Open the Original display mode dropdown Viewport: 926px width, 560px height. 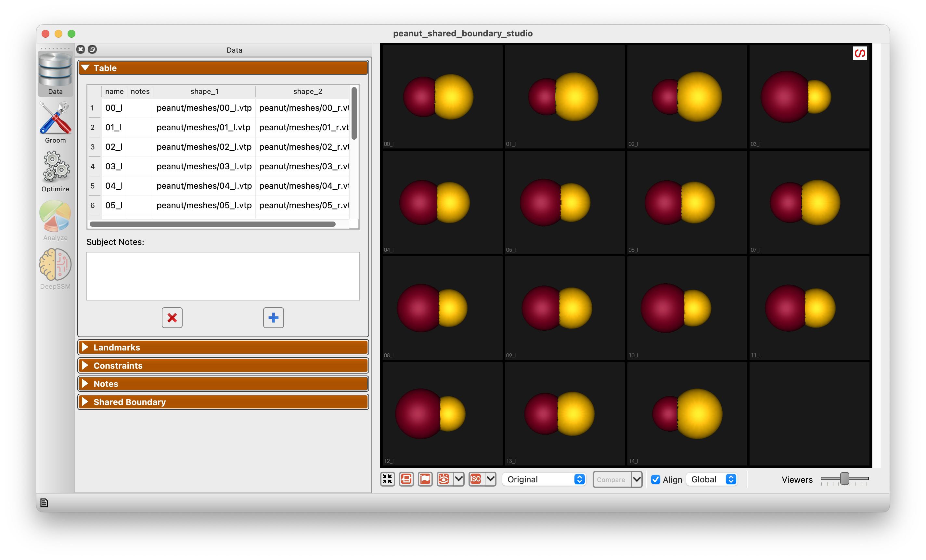point(544,480)
